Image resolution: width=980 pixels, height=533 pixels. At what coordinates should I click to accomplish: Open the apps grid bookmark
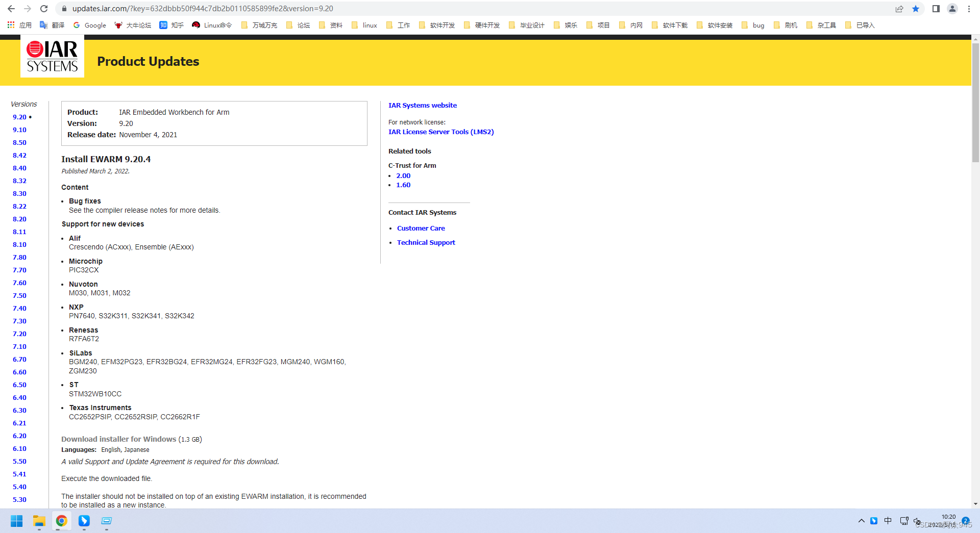click(x=19, y=25)
